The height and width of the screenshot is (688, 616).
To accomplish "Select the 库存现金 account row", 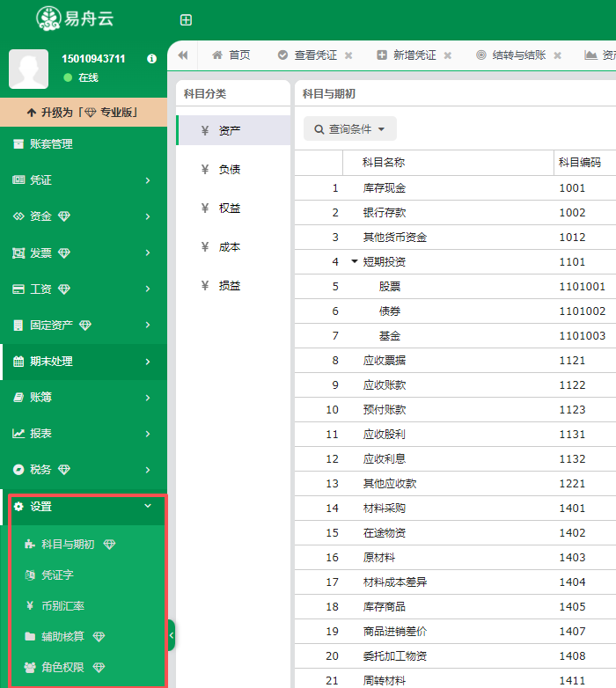I will click(384, 187).
